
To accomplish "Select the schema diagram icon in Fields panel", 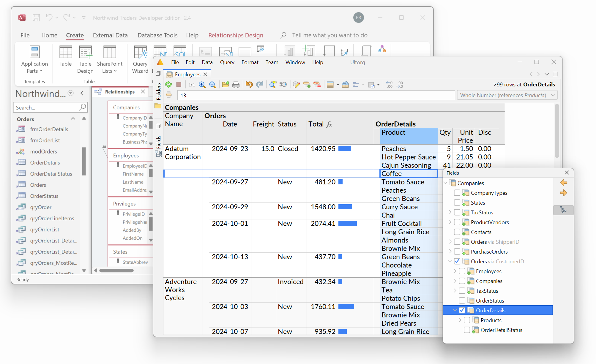I will coord(563,210).
